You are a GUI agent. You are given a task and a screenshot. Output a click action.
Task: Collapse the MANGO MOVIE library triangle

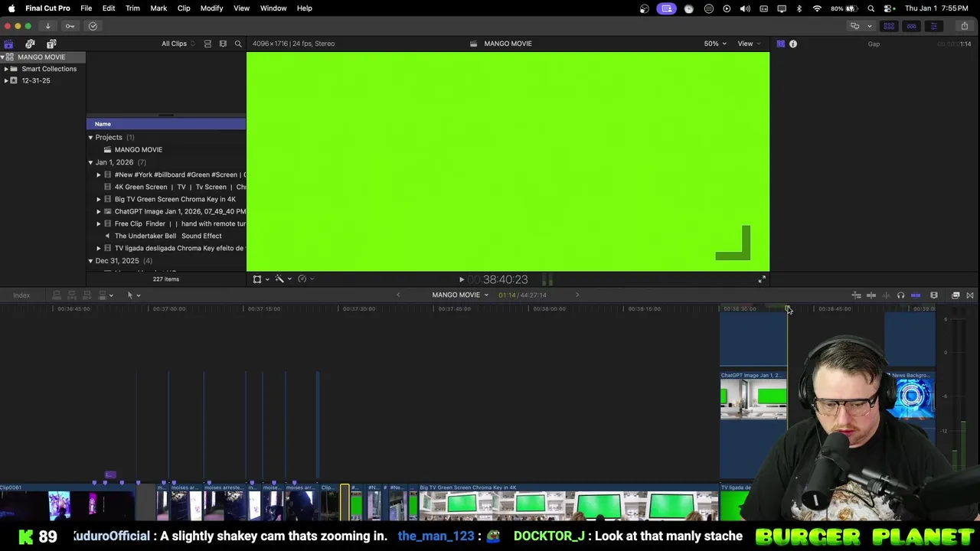click(x=3, y=57)
